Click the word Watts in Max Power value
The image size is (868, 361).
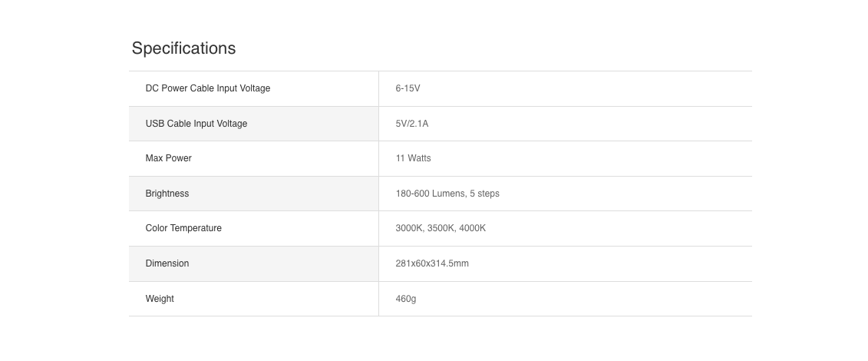[419, 158]
